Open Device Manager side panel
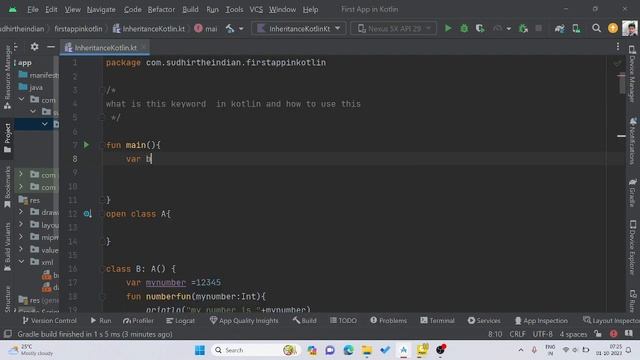This screenshot has height=360, width=640. coord(632,73)
